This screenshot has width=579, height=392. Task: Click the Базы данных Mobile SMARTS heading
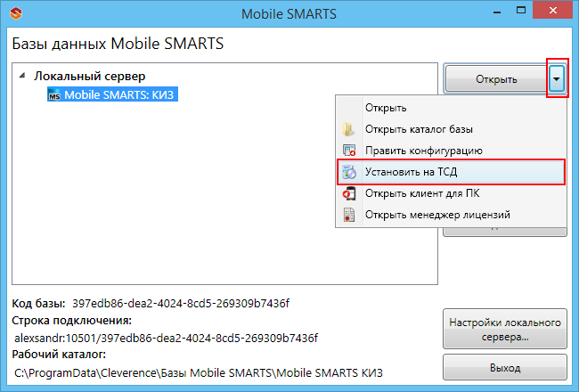click(x=118, y=44)
